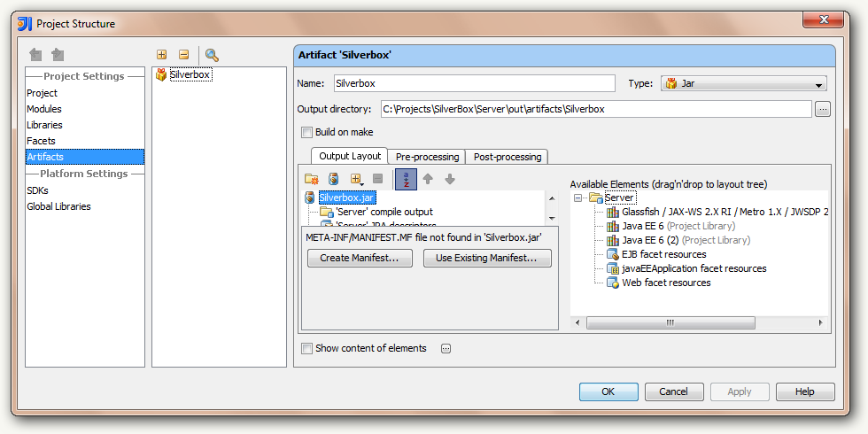This screenshot has width=868, height=434.
Task: Collapse the Server node in Available Elements
Action: (577, 198)
